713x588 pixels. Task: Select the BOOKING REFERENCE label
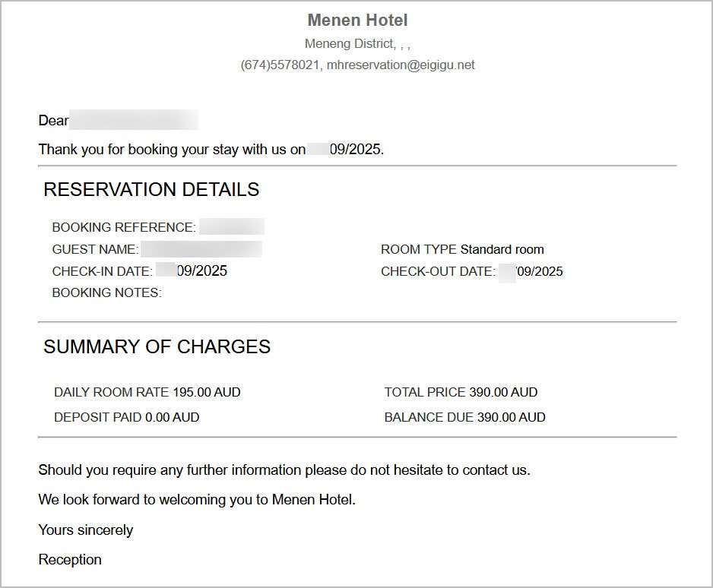124,227
